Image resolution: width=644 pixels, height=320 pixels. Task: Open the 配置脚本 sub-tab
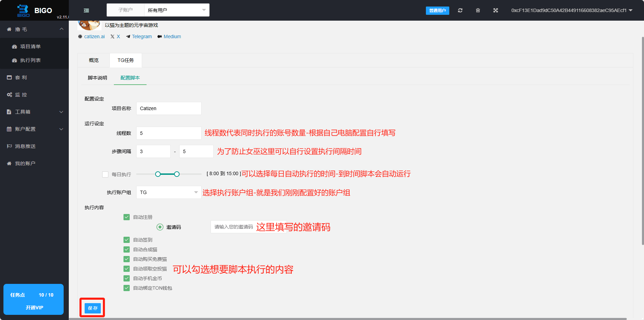(x=130, y=78)
